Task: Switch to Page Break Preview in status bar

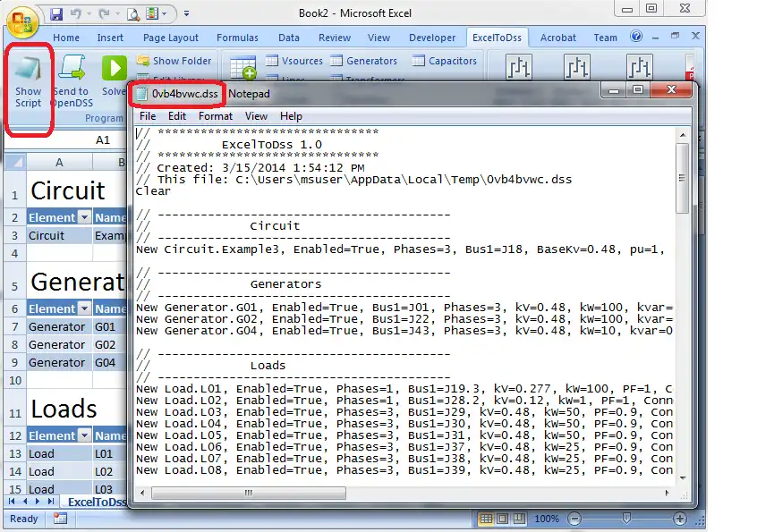Action: pos(519,519)
